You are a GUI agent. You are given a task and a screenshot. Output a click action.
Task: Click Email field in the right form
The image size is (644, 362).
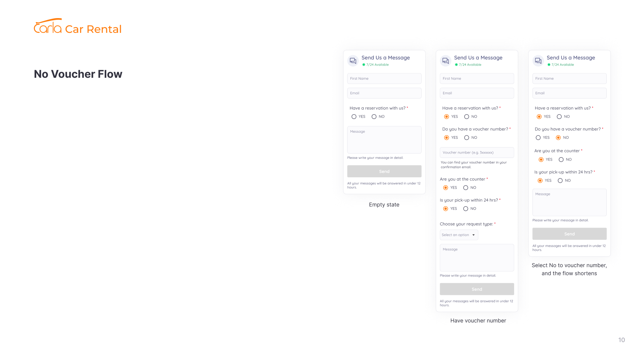click(x=569, y=93)
